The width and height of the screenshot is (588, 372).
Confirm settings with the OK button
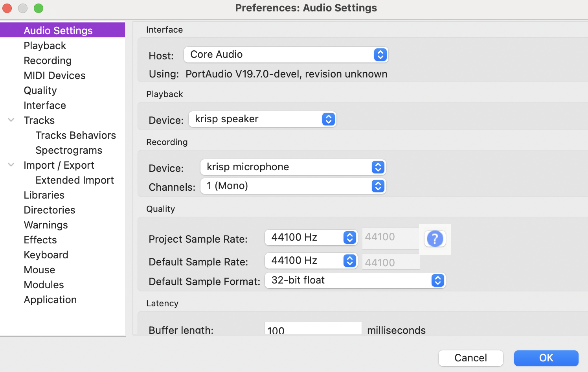pos(546,358)
